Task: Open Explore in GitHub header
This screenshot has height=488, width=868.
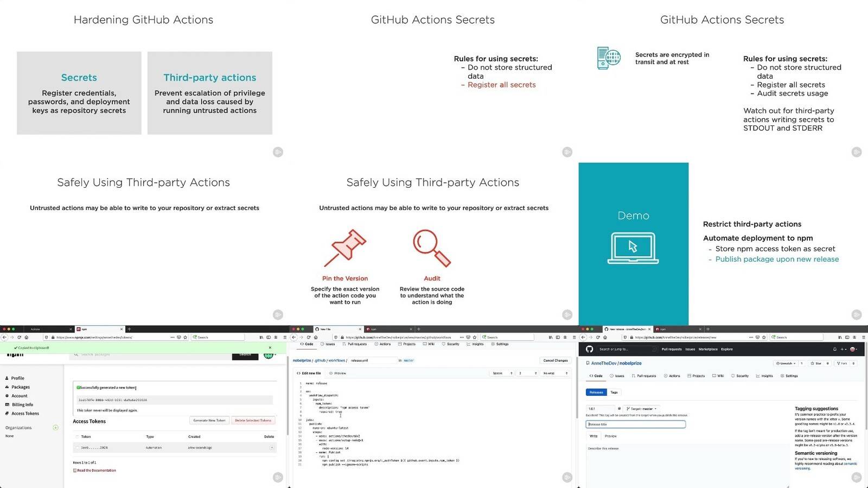Action: (x=727, y=349)
